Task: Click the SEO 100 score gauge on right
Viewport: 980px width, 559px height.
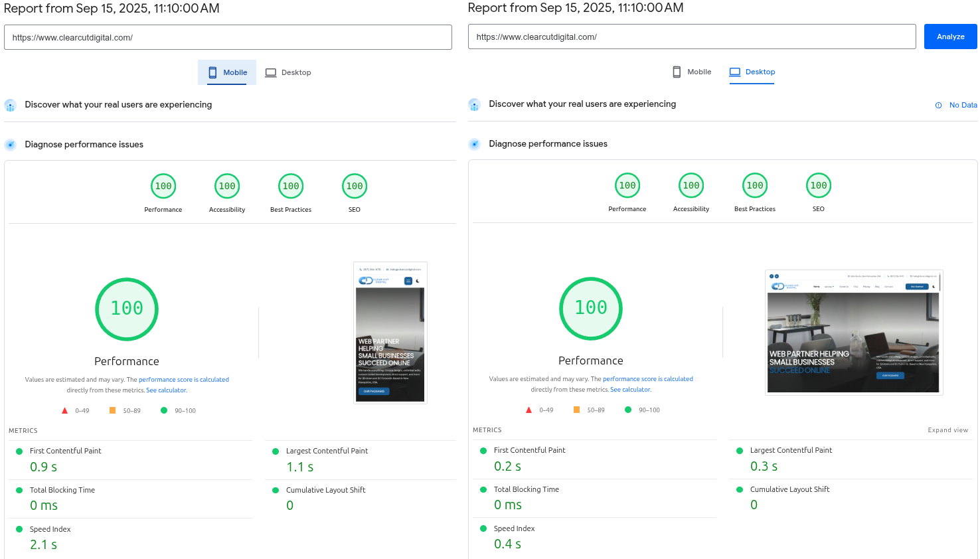Action: click(819, 186)
